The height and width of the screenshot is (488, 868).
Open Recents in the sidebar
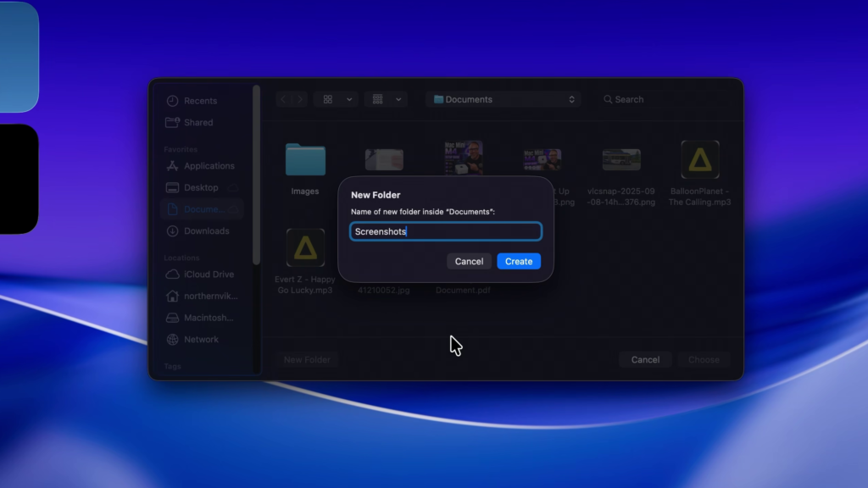pos(200,101)
